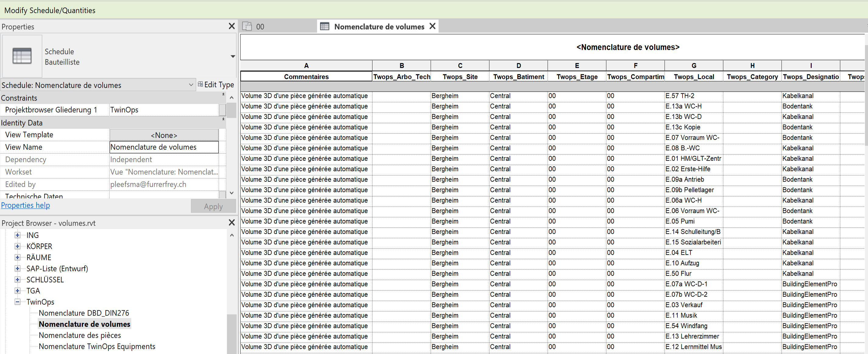Viewport: 868px width, 354px height.
Task: Click the floor plan icon on the 00 tab
Action: (248, 26)
